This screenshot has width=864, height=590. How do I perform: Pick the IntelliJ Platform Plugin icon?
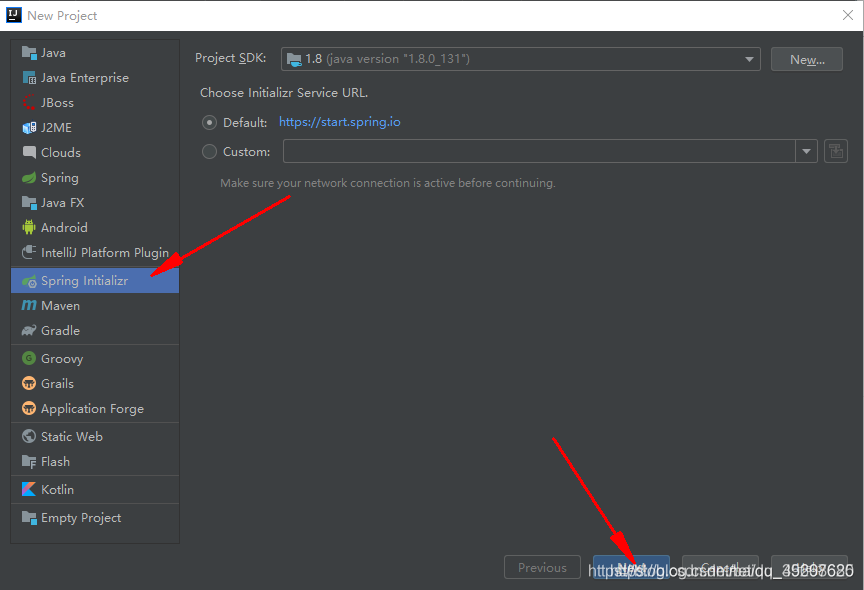29,252
